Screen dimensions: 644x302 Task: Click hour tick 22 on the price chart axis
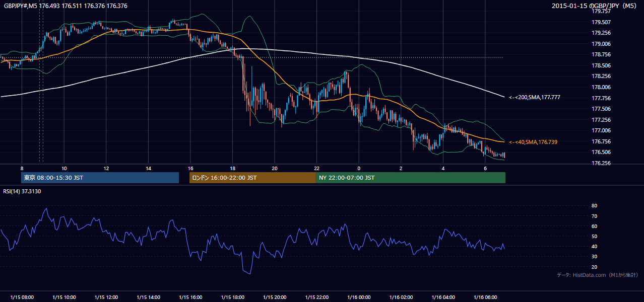coord(317,168)
